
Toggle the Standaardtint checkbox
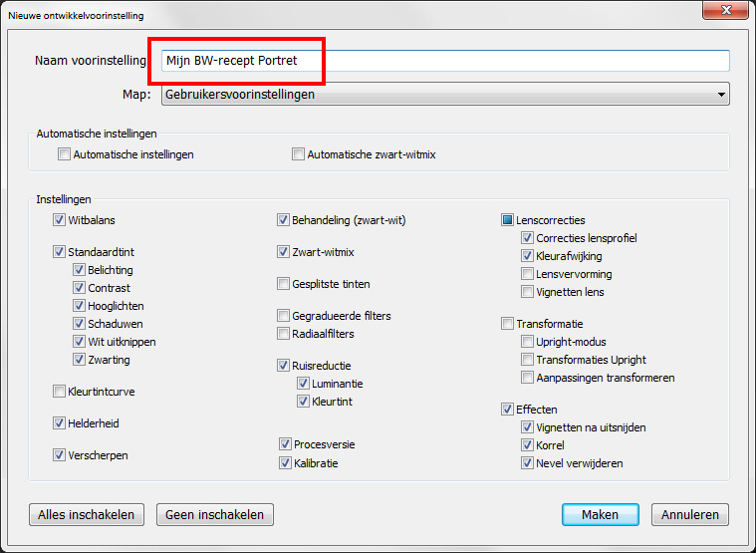(60, 252)
